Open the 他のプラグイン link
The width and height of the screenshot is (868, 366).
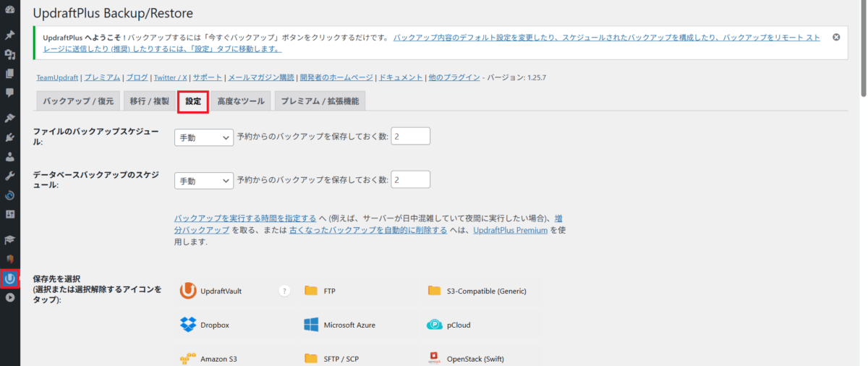point(454,77)
